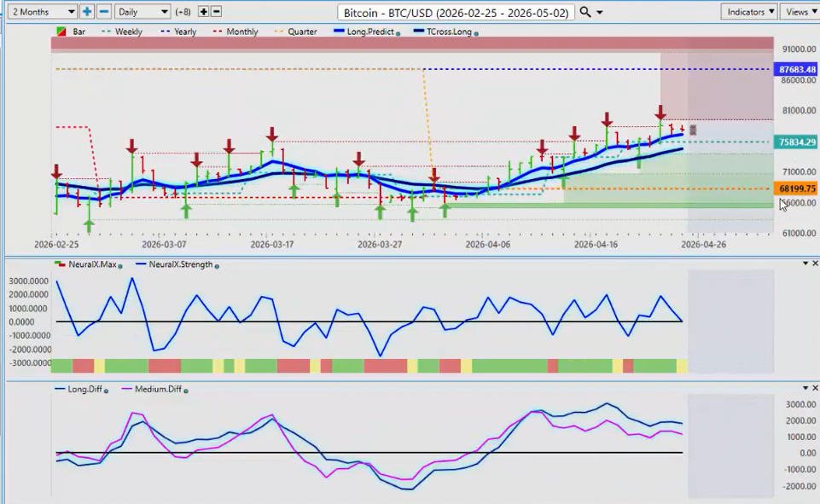Image resolution: width=820 pixels, height=504 pixels.
Task: Click the black plus forecast increment icon
Action: tap(203, 12)
